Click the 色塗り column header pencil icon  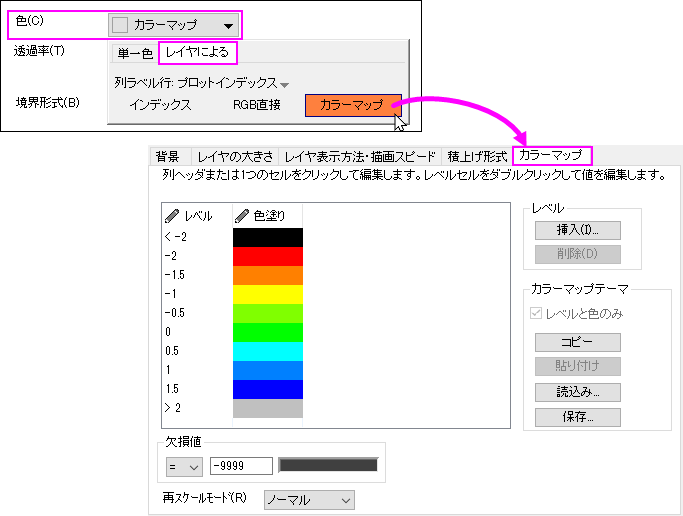coord(242,216)
